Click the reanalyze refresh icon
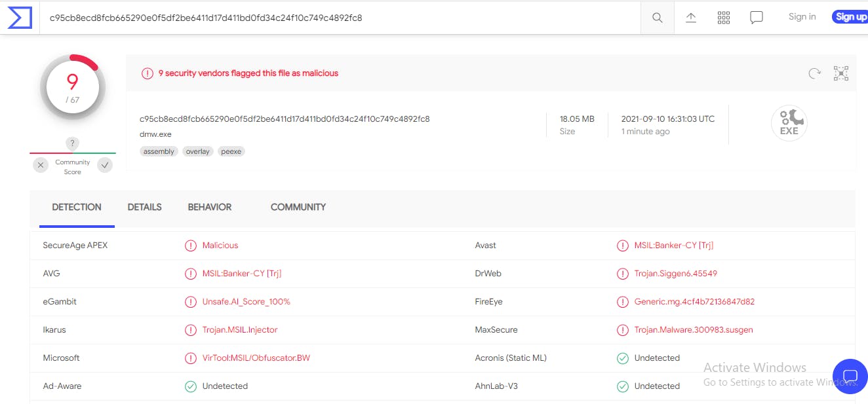This screenshot has width=868, height=404. pyautogui.click(x=814, y=73)
